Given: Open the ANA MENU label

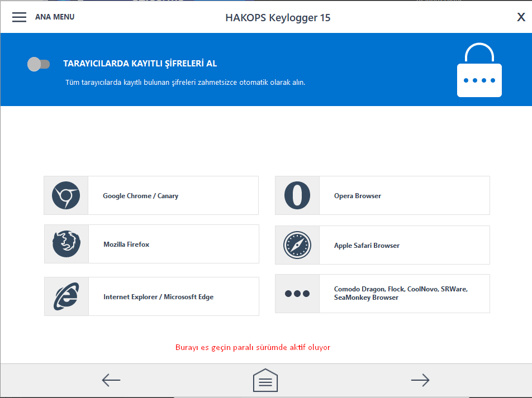Looking at the screenshot, I should (55, 17).
